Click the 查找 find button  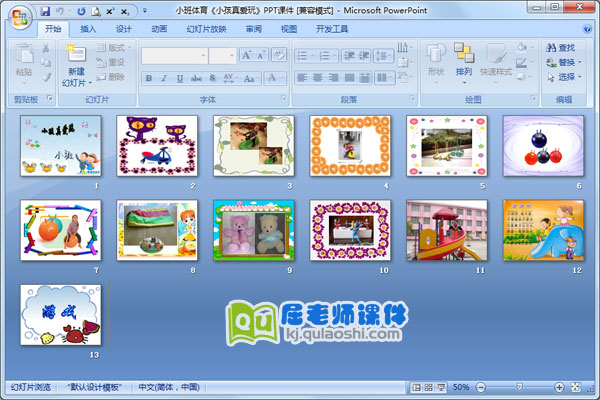tap(561, 47)
